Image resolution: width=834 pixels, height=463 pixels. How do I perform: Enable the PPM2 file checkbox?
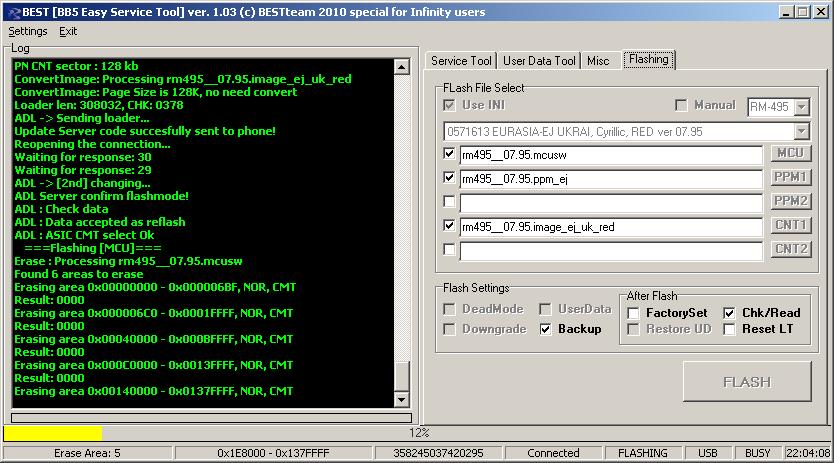coord(449,201)
